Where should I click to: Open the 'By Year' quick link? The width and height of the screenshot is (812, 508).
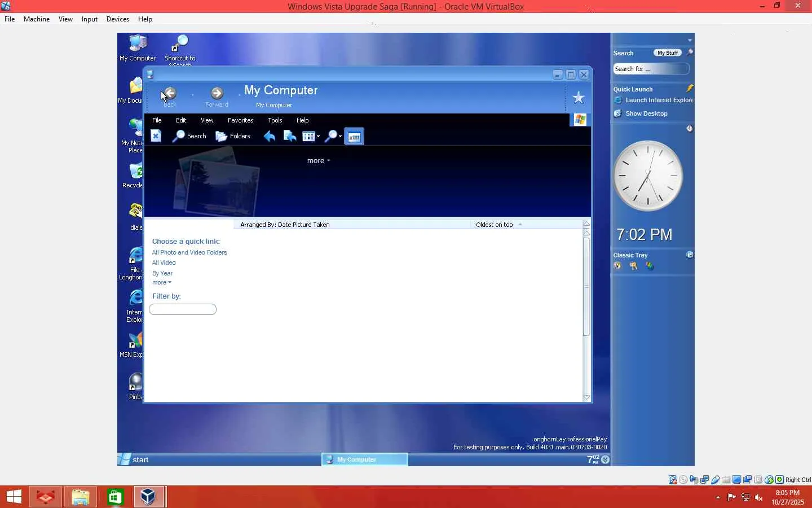click(x=162, y=273)
